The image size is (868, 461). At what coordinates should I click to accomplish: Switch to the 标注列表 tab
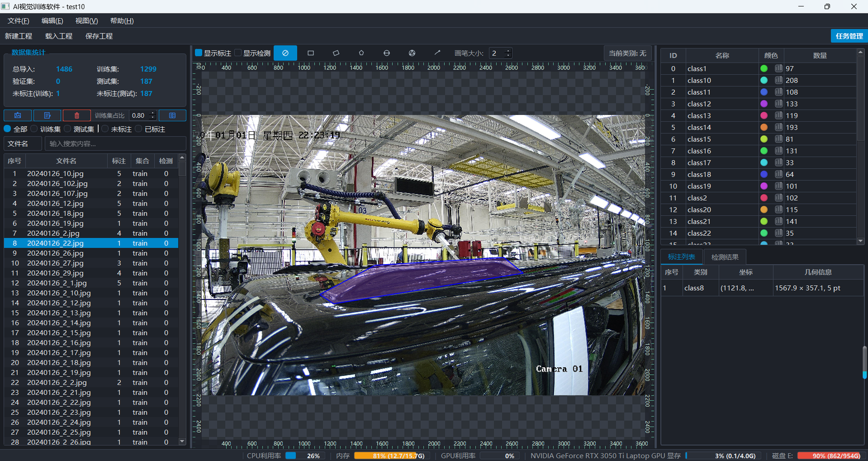tap(681, 257)
